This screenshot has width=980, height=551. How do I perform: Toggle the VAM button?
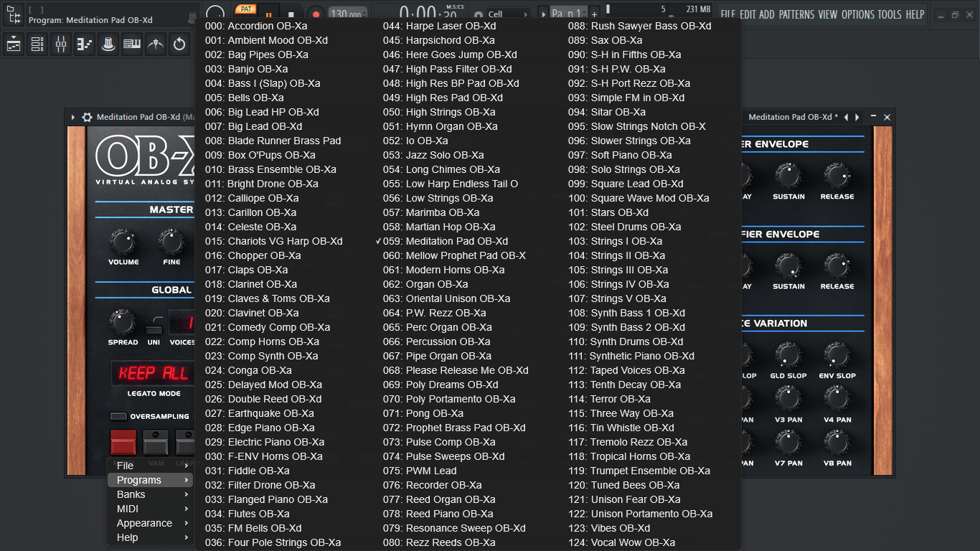point(156,443)
